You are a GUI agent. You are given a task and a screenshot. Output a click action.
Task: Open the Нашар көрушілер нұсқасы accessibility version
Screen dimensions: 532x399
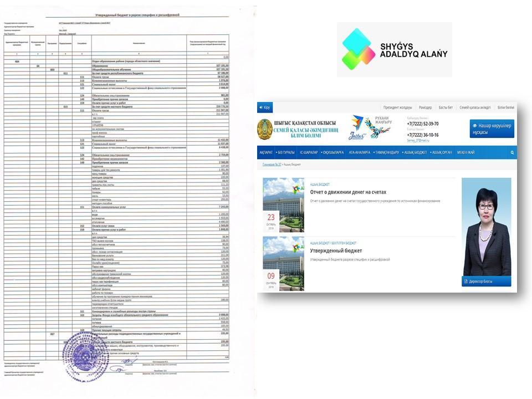click(492, 129)
